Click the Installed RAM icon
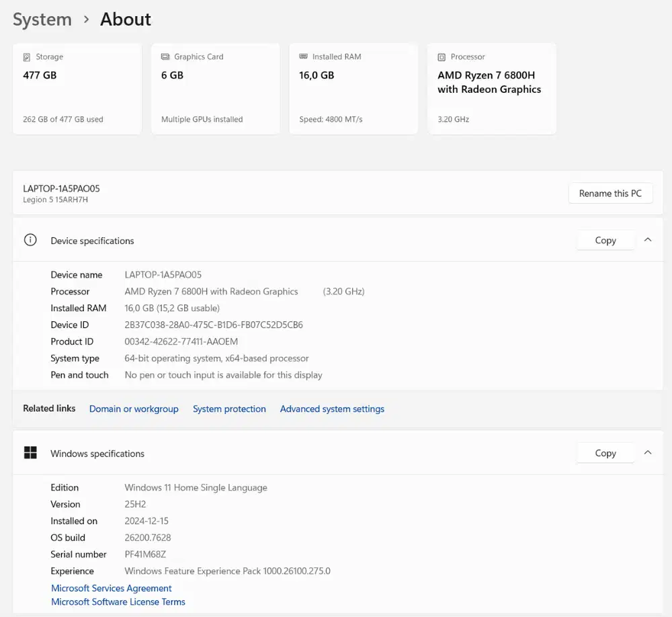The image size is (672, 617). pyautogui.click(x=303, y=57)
